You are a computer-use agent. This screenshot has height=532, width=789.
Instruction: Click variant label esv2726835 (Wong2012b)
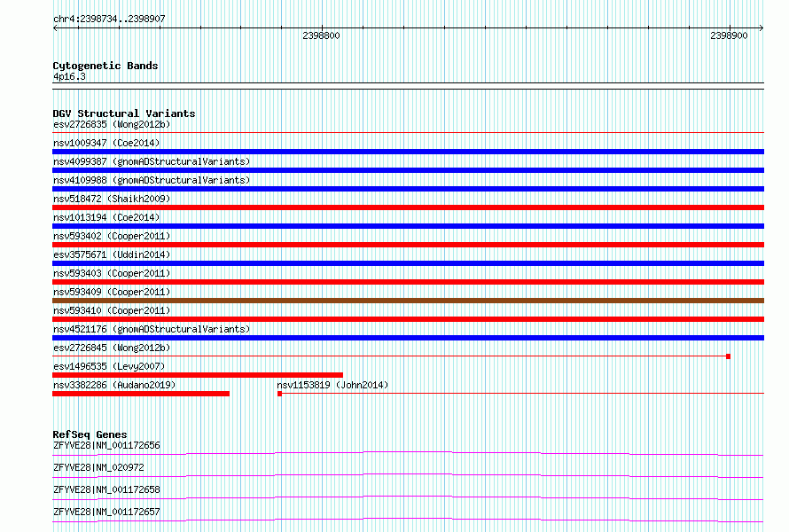click(112, 124)
